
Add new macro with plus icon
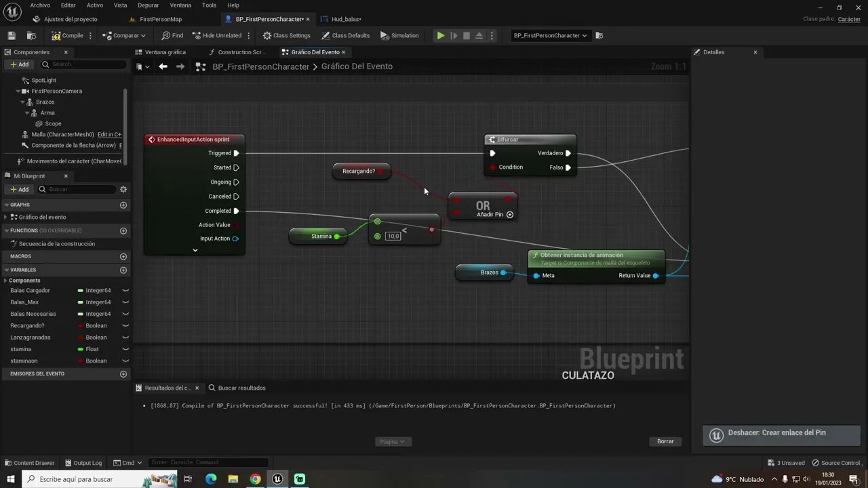pos(123,256)
